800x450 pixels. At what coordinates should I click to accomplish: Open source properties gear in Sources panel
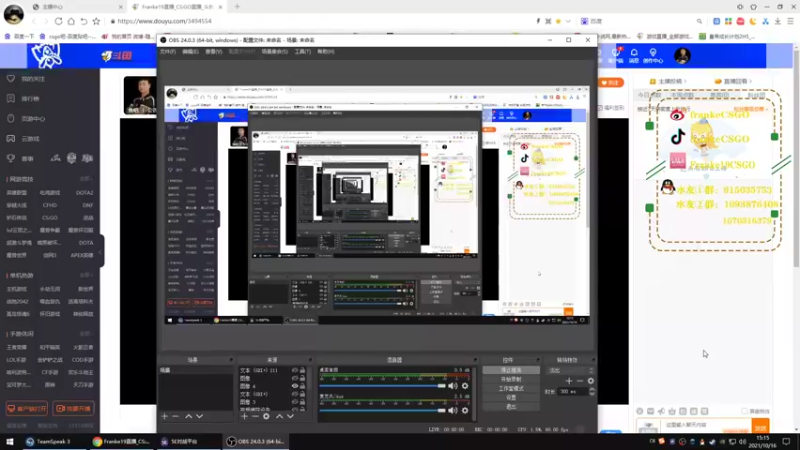(266, 416)
